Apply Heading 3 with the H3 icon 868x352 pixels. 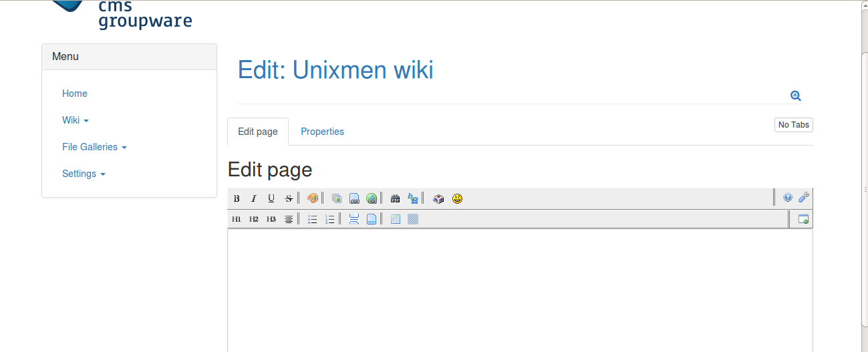click(271, 219)
